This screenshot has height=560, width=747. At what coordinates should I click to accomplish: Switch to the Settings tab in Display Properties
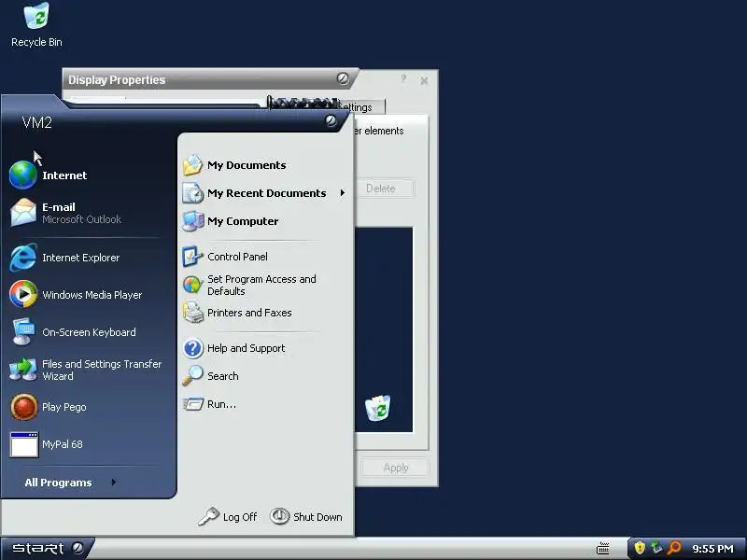click(x=360, y=107)
